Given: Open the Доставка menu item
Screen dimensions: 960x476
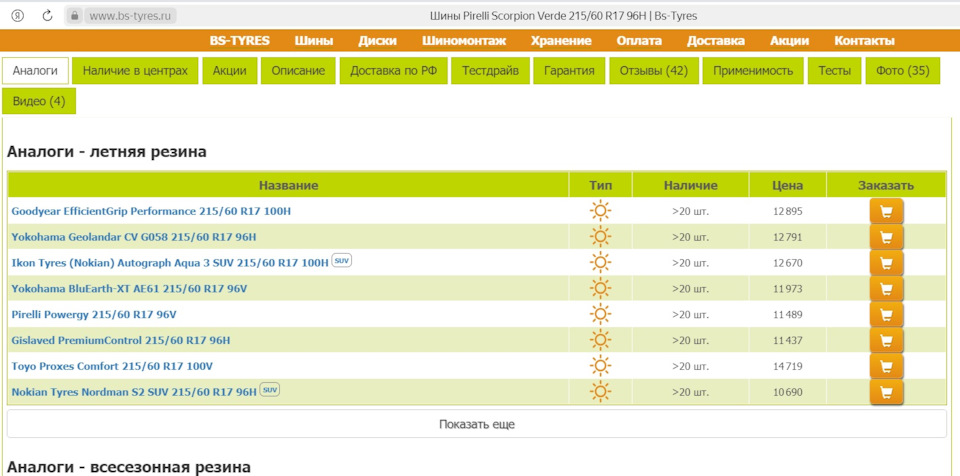Looking at the screenshot, I should click(x=716, y=41).
